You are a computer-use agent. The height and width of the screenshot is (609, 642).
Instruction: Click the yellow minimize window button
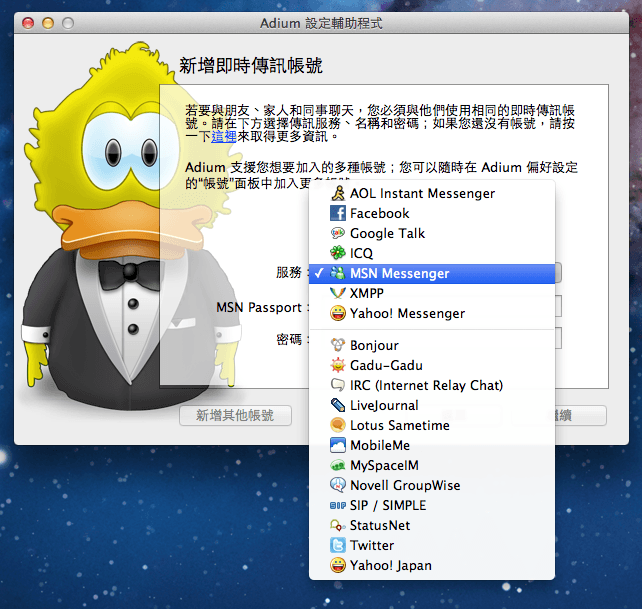(x=48, y=23)
